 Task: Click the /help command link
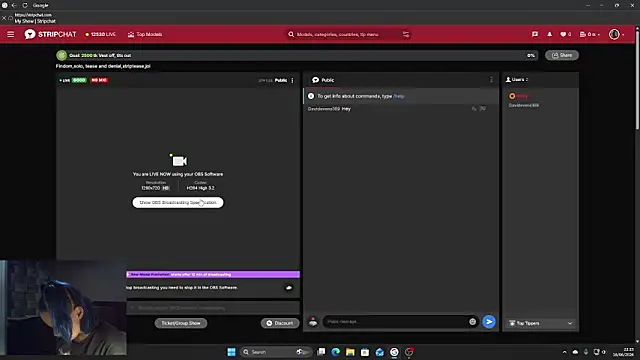point(399,96)
